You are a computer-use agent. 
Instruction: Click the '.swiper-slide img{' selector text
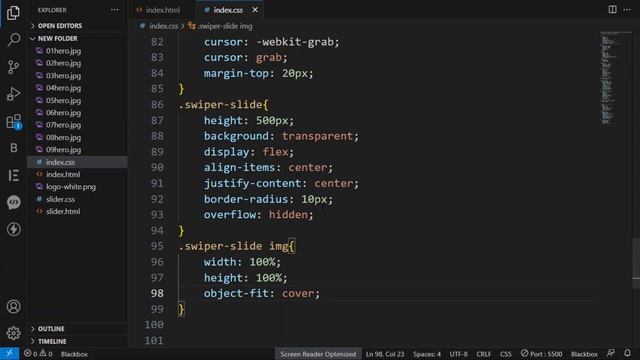pyautogui.click(x=237, y=246)
